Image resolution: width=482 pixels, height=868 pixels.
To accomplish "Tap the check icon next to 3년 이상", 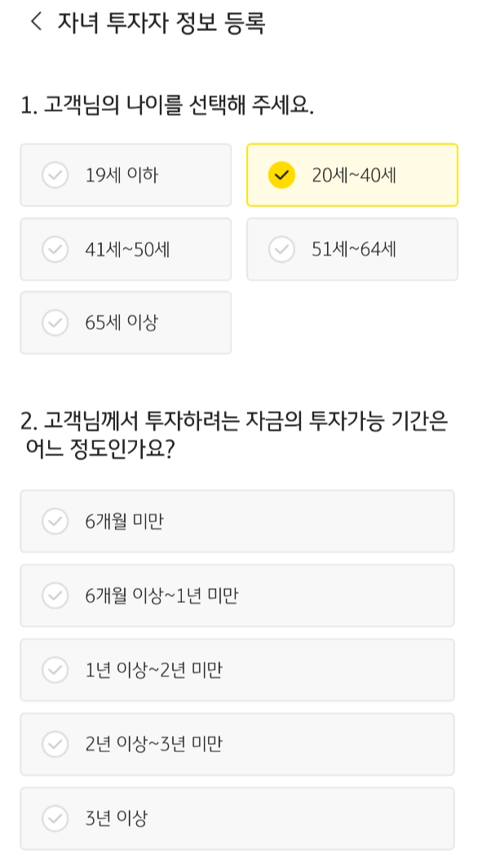I will [x=55, y=818].
